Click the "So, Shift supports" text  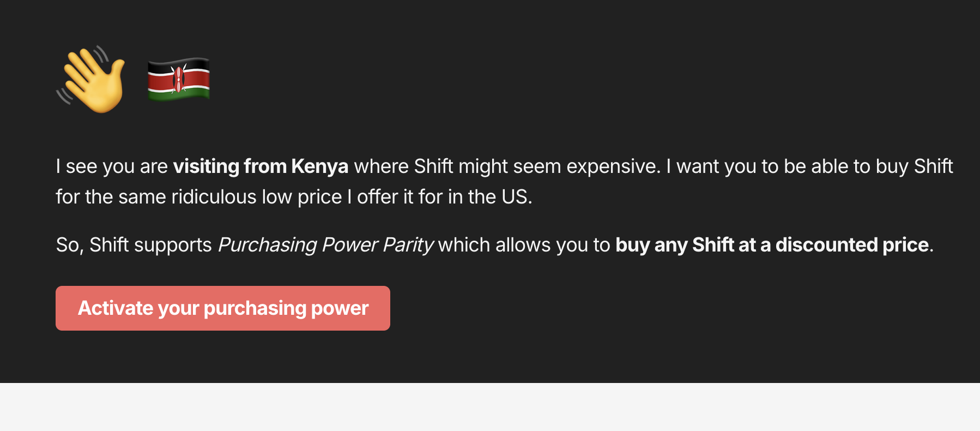click(x=134, y=245)
